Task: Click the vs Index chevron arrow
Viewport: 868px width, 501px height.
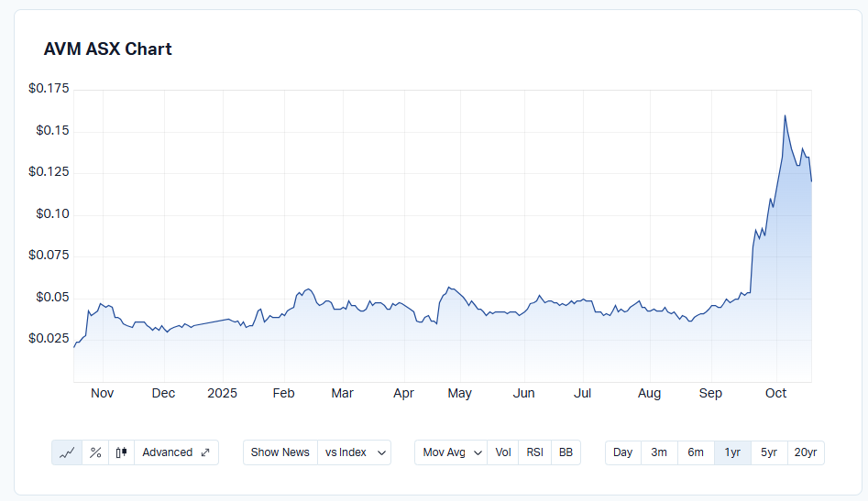Action: tap(380, 452)
